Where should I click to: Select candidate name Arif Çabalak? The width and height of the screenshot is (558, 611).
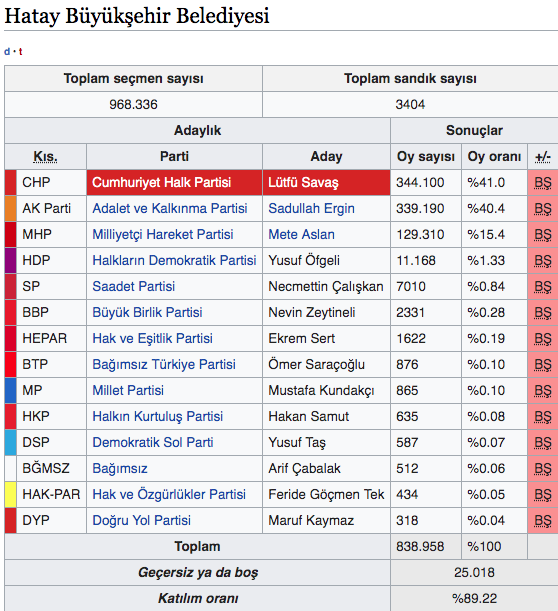(x=304, y=468)
